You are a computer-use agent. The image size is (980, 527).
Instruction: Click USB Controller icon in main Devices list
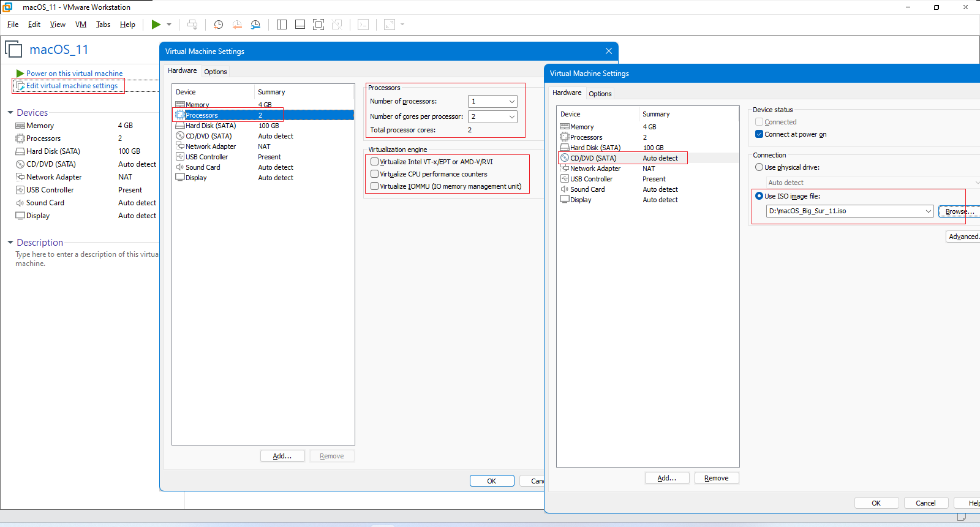coord(20,190)
